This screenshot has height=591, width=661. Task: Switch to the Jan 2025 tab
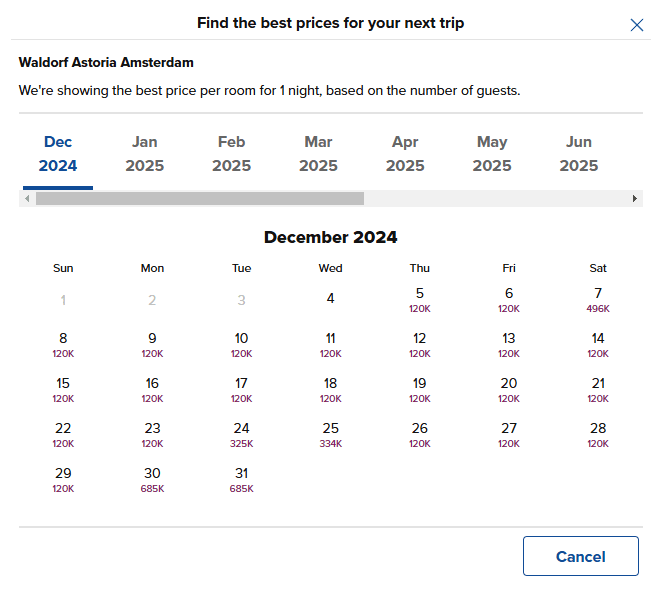pyautogui.click(x=145, y=154)
